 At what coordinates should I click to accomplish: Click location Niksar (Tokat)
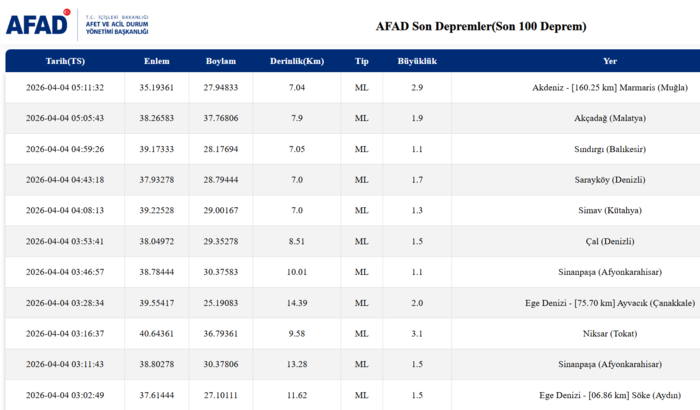[x=610, y=334]
